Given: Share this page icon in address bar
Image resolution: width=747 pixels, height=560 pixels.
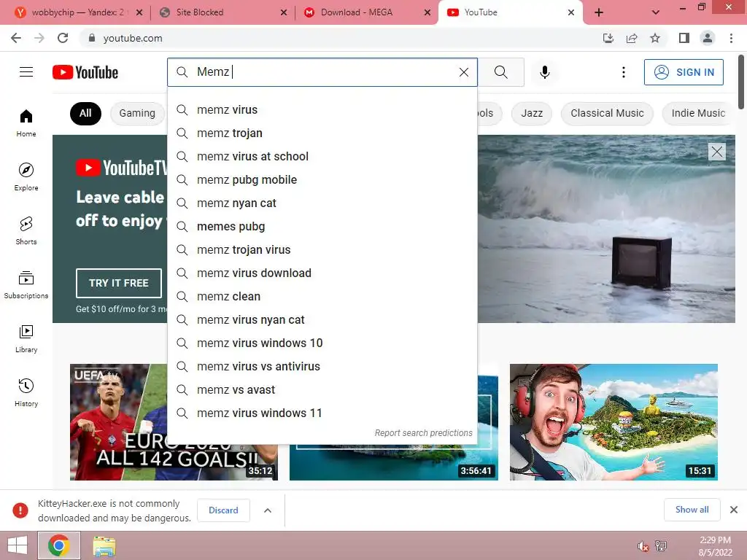Looking at the screenshot, I should pyautogui.click(x=632, y=38).
